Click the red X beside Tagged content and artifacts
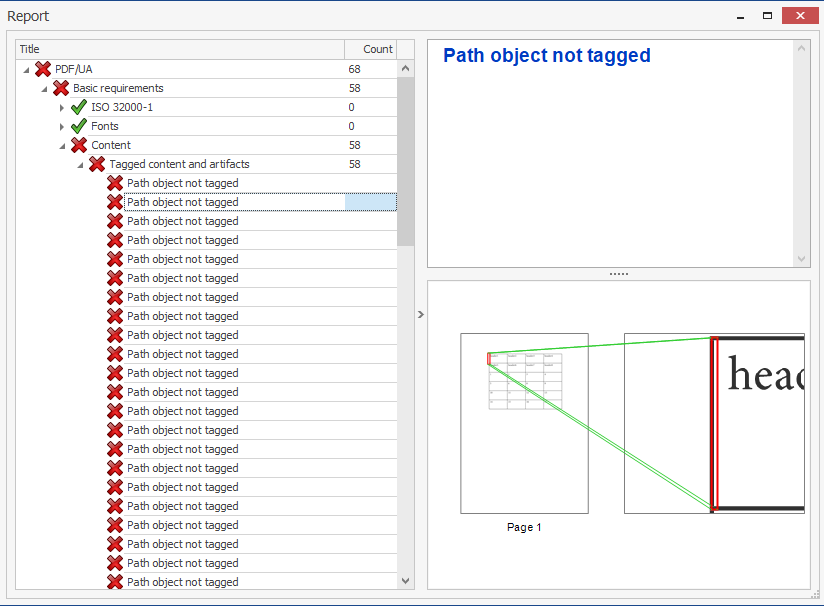Screen dimensions: 824x606 tap(96, 164)
